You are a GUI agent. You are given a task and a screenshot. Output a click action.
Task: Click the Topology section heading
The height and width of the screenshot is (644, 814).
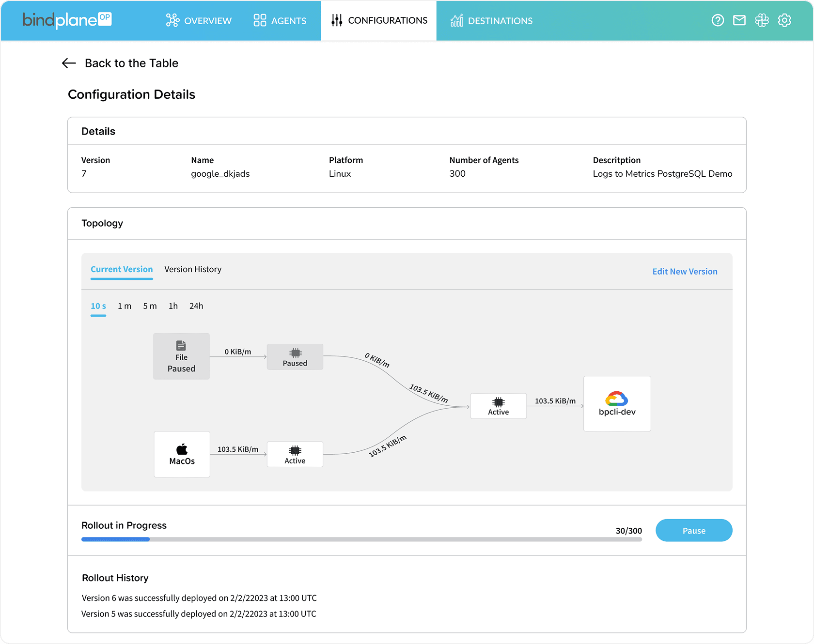(102, 223)
